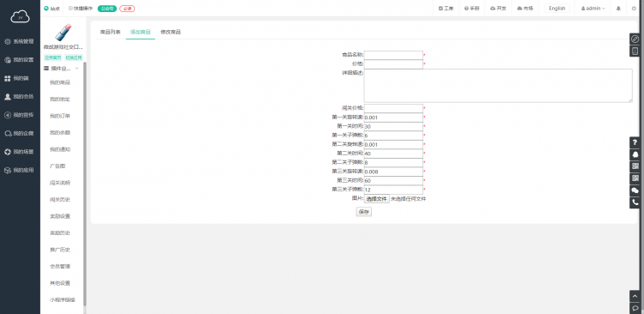
Task: Open 闯关历史 in the plugin menu
Action: point(60,200)
